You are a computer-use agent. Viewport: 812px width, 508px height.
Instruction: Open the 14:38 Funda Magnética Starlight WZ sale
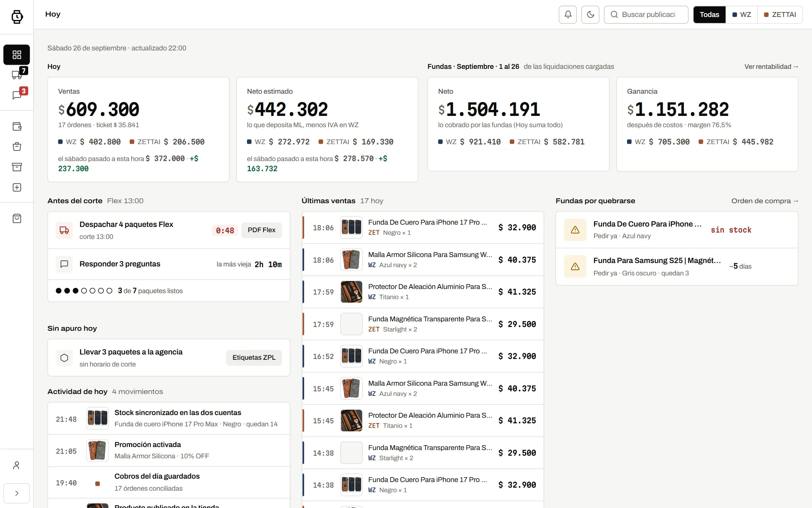tap(423, 453)
